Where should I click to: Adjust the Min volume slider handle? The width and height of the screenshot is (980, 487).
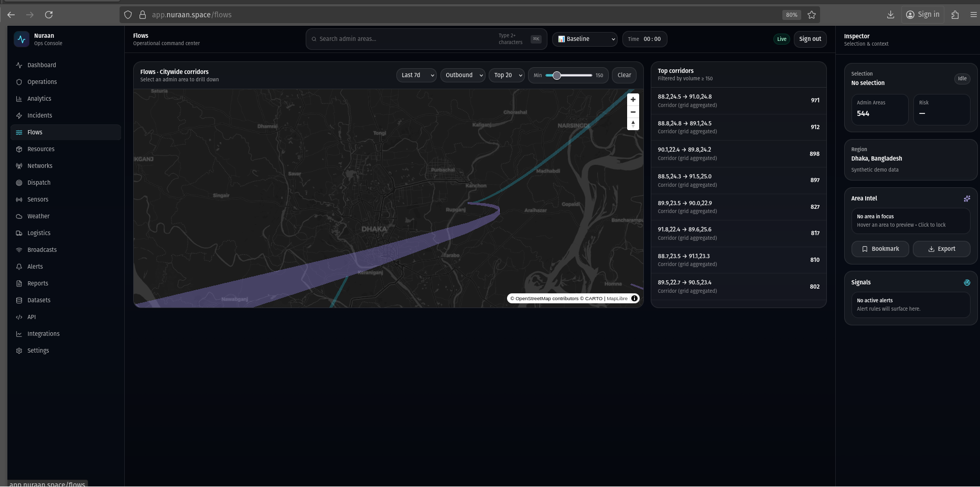click(557, 76)
